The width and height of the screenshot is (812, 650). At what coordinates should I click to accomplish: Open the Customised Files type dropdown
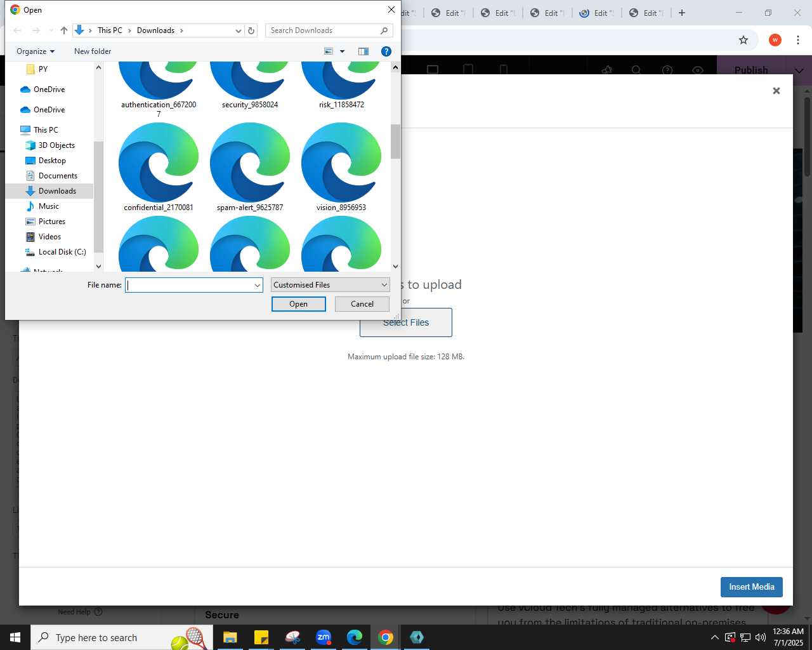[330, 285]
